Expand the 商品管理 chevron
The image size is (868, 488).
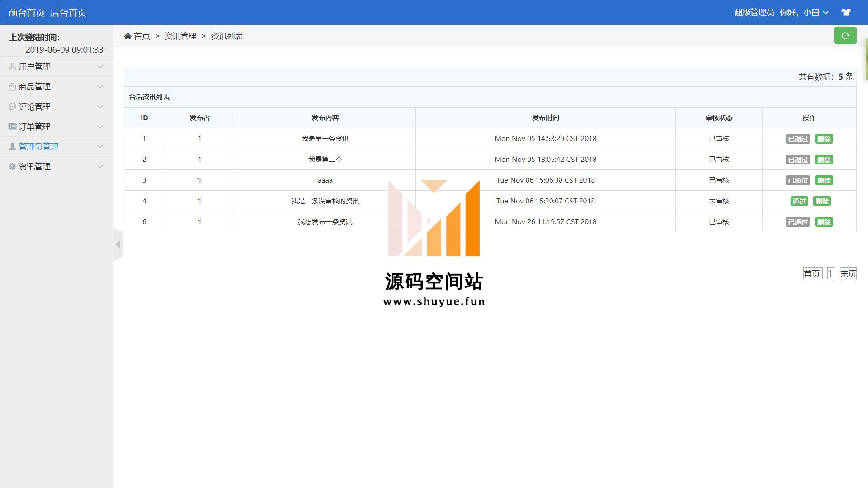pos(100,86)
